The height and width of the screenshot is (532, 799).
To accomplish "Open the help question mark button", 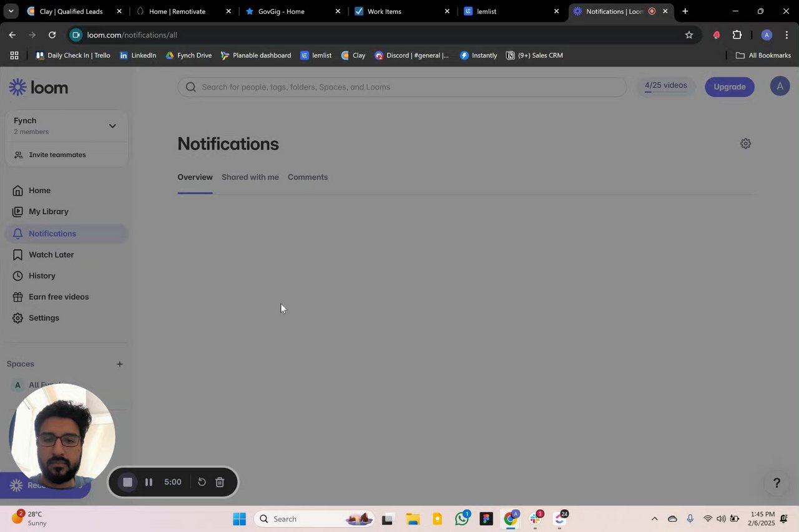I will pos(777,483).
